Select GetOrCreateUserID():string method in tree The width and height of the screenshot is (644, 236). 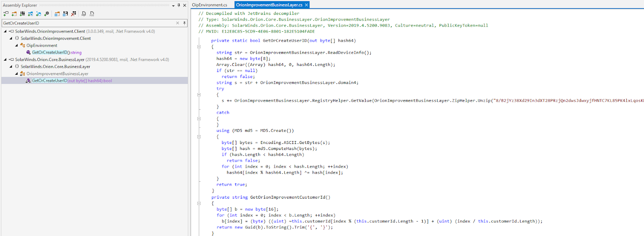pos(57,52)
